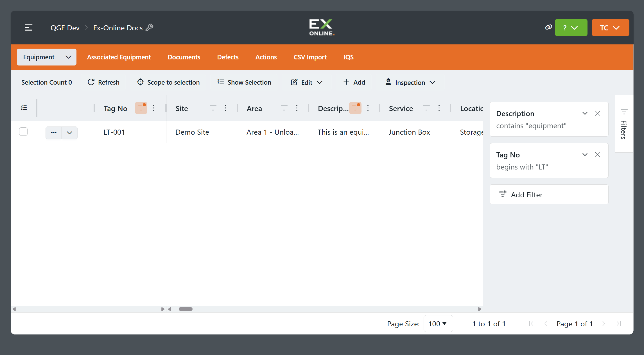
Task: Click the horizontal scrollbar thumb
Action: (186, 309)
